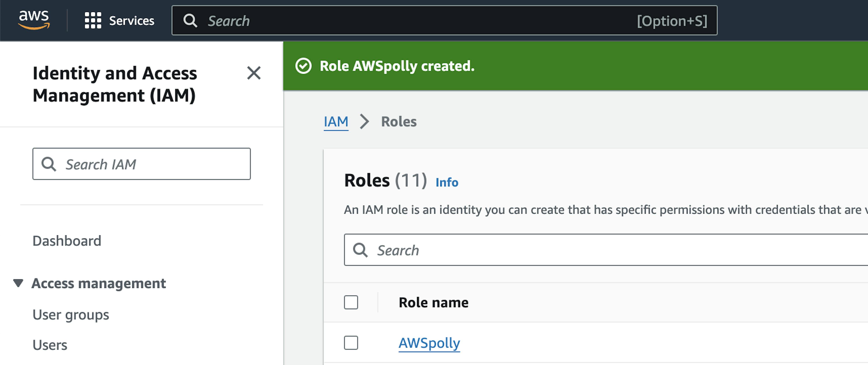Open the Services menu
The height and width of the screenshot is (365, 868).
(131, 21)
